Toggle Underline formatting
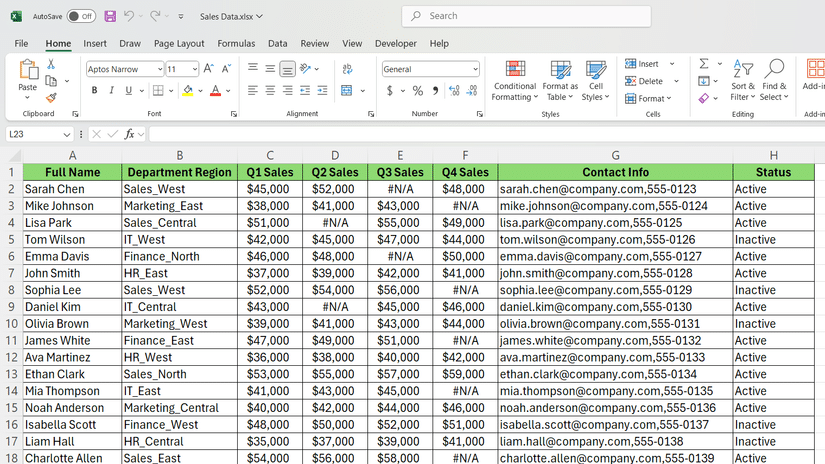 coord(128,90)
